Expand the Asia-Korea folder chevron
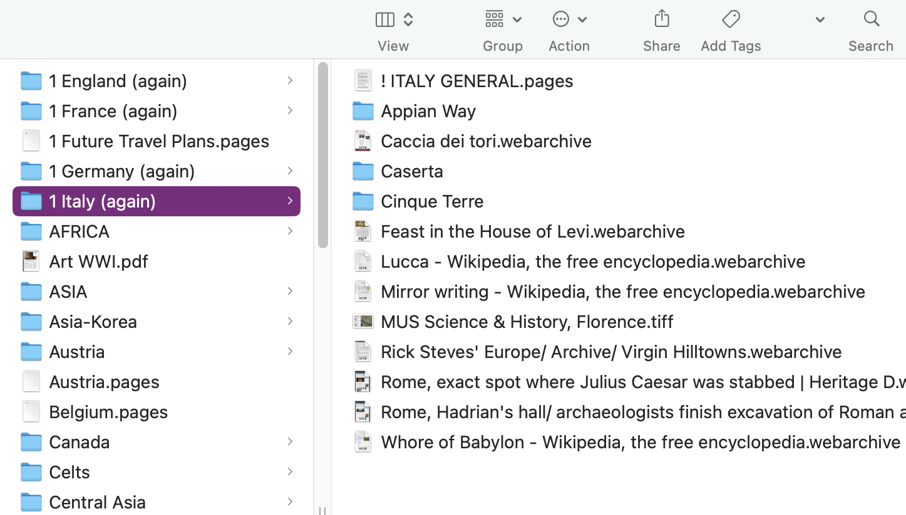 pyautogui.click(x=290, y=322)
